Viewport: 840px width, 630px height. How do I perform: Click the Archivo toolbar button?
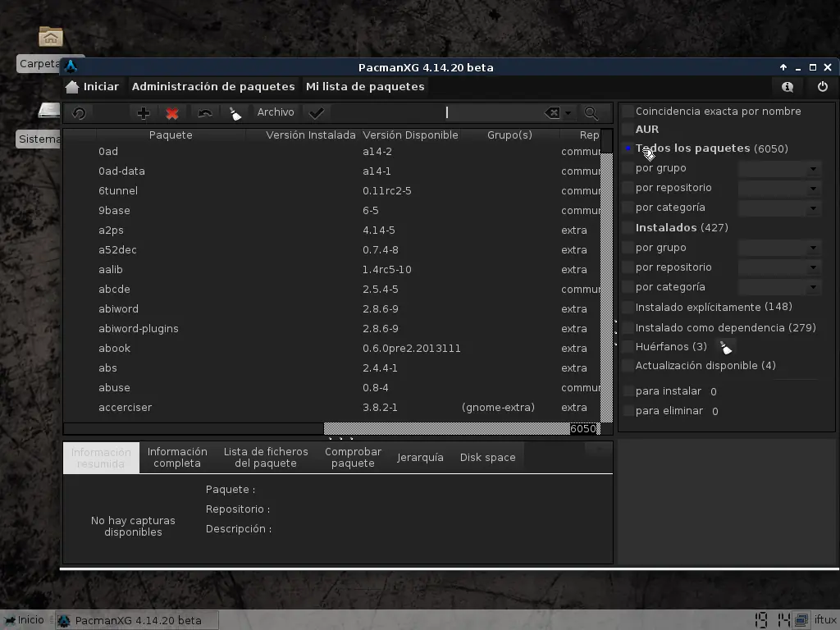point(276,112)
